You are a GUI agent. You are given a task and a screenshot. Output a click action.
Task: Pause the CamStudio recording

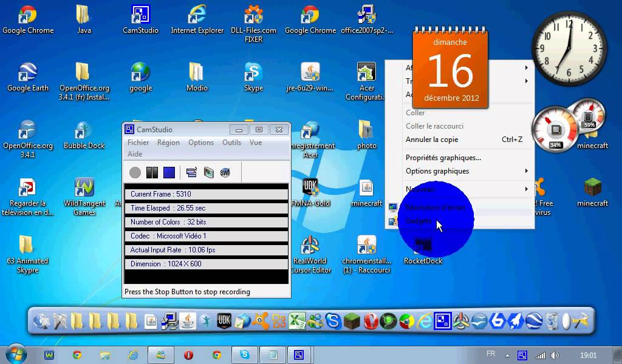[x=152, y=173]
